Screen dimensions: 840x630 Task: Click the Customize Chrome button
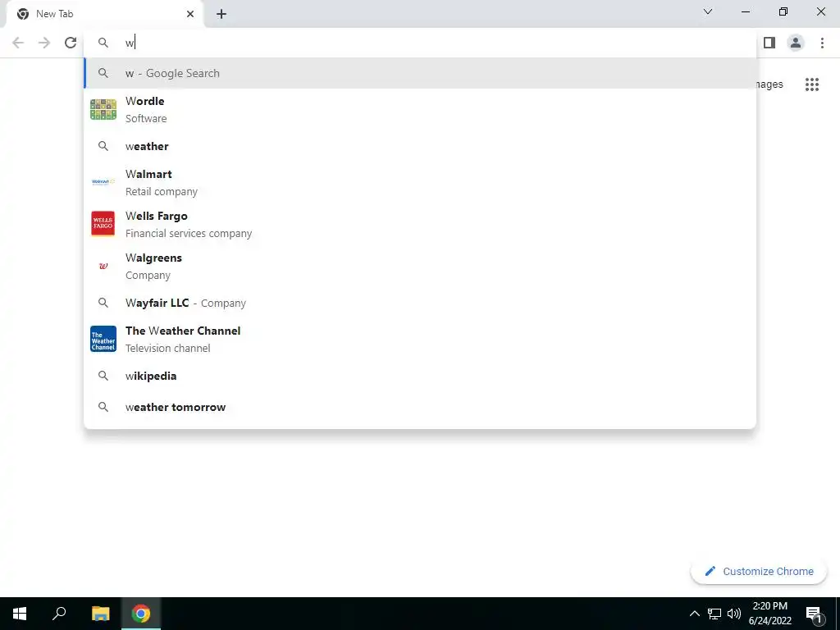tap(759, 571)
